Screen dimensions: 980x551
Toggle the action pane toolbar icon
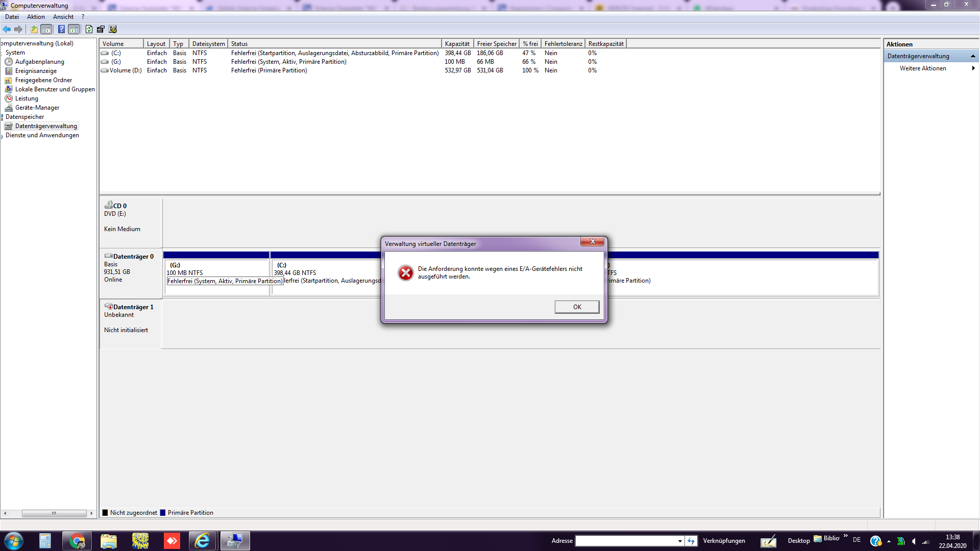(74, 29)
